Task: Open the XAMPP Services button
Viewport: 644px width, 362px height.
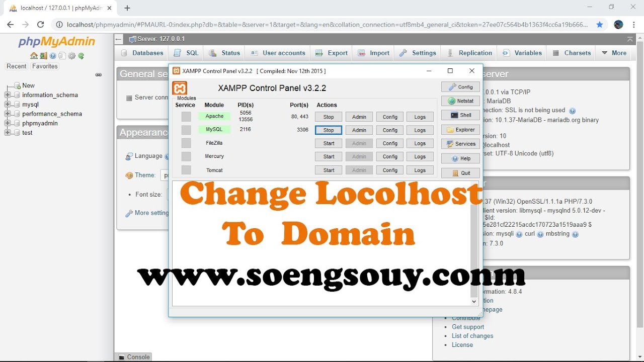Action: point(460,144)
